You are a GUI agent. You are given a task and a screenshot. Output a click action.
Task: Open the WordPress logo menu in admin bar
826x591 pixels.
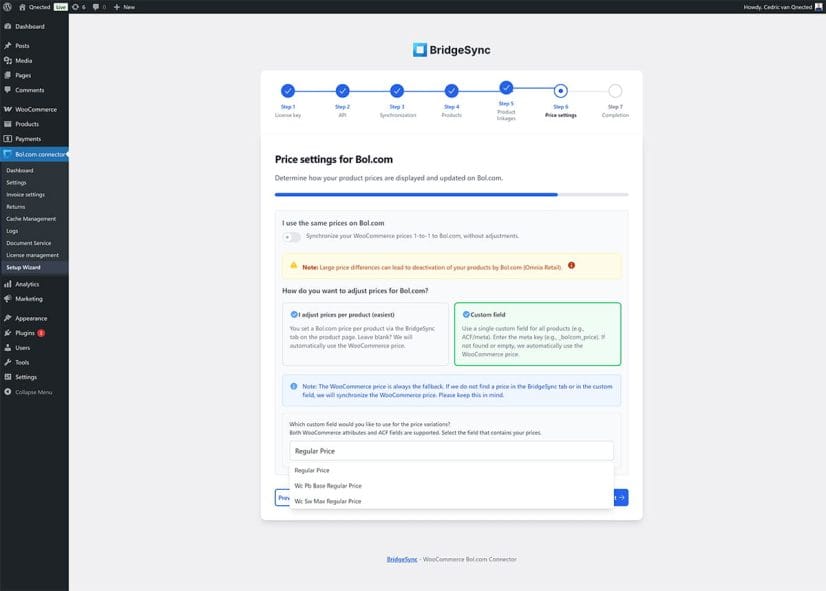(x=7, y=6)
